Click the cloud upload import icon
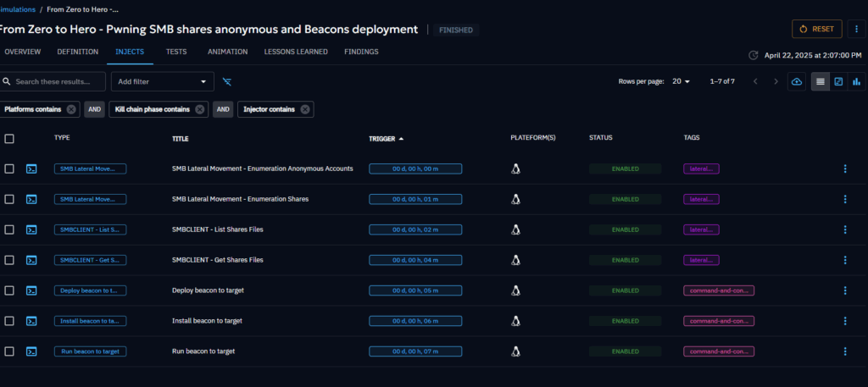Screen dimensions: 868x387 tap(796, 81)
